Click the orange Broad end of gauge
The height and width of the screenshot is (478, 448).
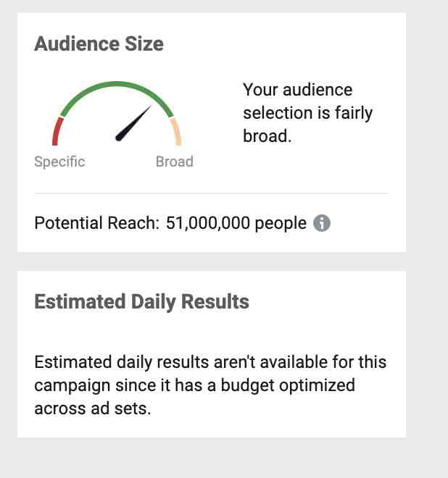[176, 132]
